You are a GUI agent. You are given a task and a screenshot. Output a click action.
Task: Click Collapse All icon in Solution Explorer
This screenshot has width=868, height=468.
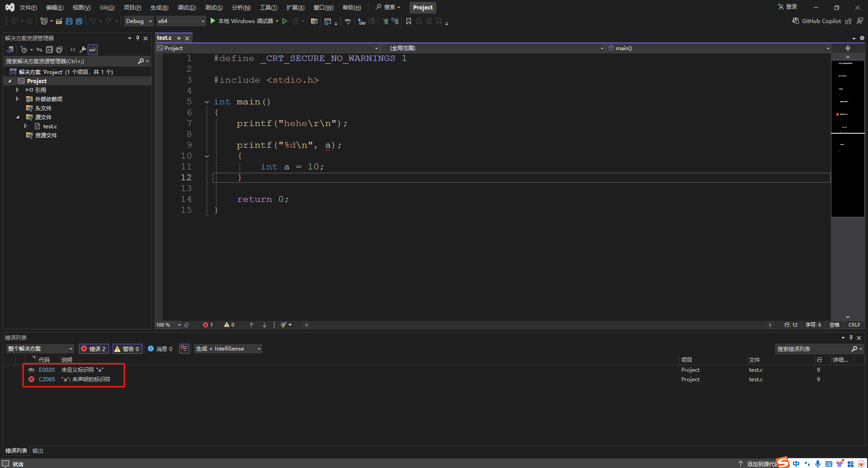[49, 50]
